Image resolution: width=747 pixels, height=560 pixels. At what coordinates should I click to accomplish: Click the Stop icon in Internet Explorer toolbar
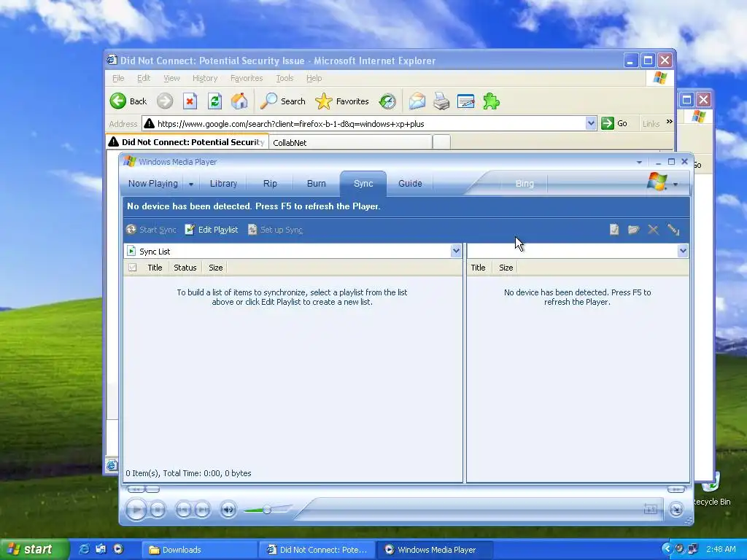(190, 101)
